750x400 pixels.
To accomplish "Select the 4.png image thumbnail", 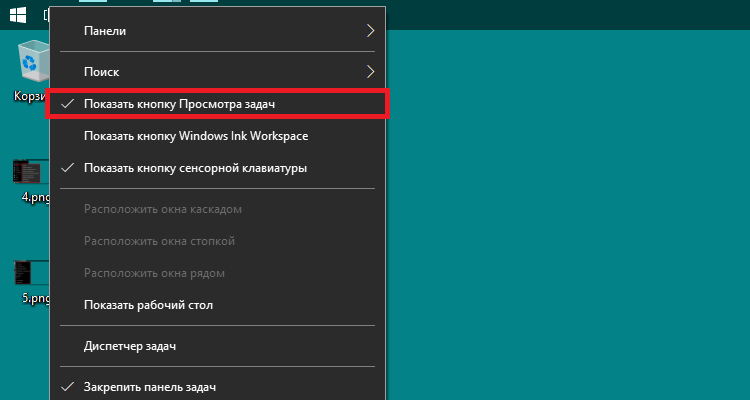I will tap(31, 171).
